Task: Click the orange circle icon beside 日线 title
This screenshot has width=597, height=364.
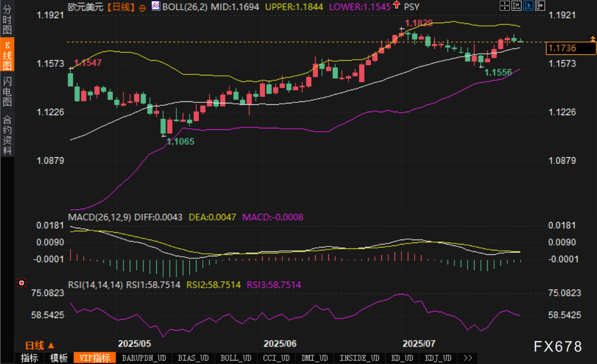Action: coord(143,8)
